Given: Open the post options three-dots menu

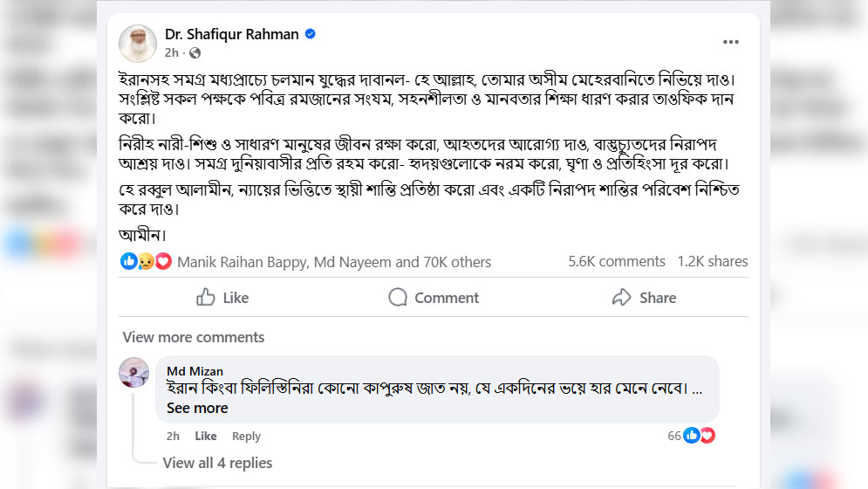Looking at the screenshot, I should click(731, 42).
